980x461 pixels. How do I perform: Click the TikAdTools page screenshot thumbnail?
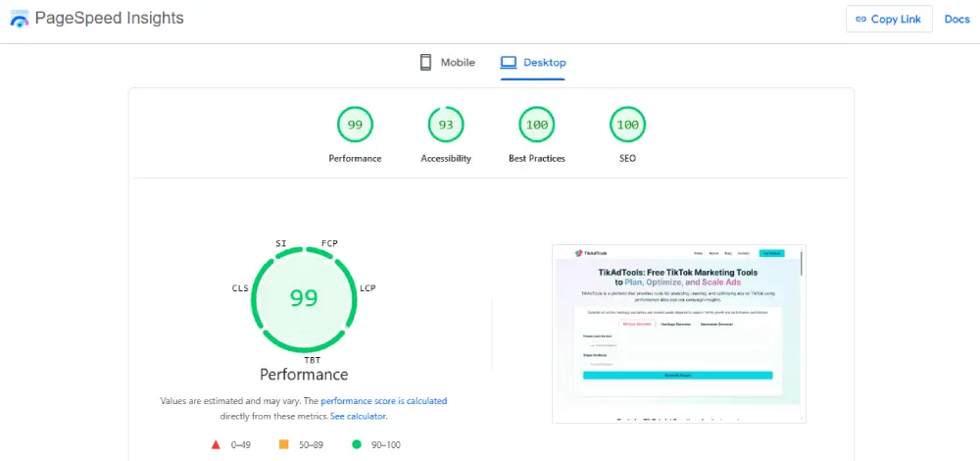[679, 333]
